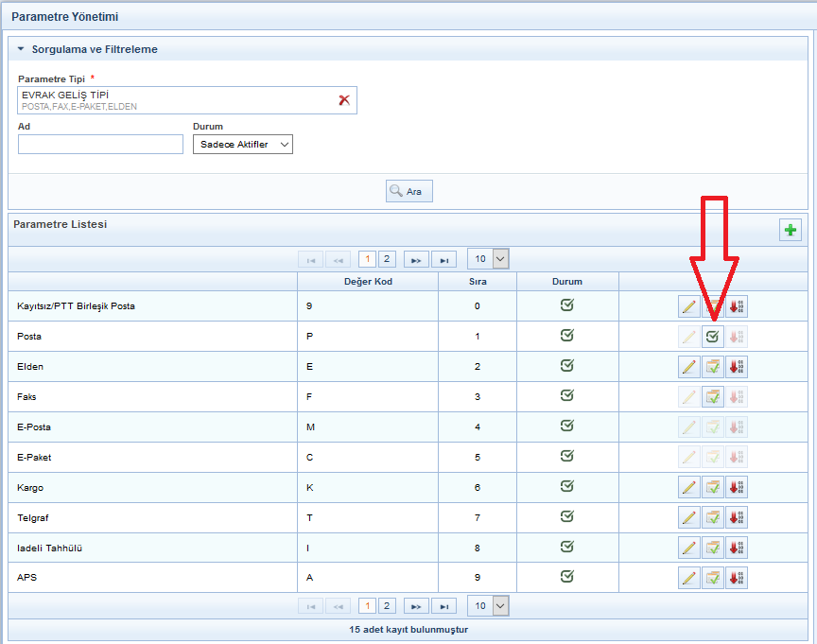The width and height of the screenshot is (817, 644).
Task: Select page 1 in bottom paginator
Action: [367, 606]
